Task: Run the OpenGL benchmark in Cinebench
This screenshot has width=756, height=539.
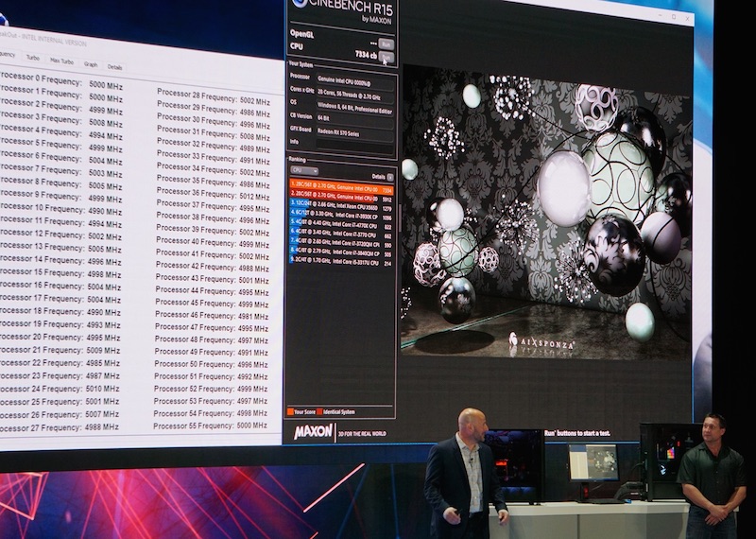Action: 386,44
